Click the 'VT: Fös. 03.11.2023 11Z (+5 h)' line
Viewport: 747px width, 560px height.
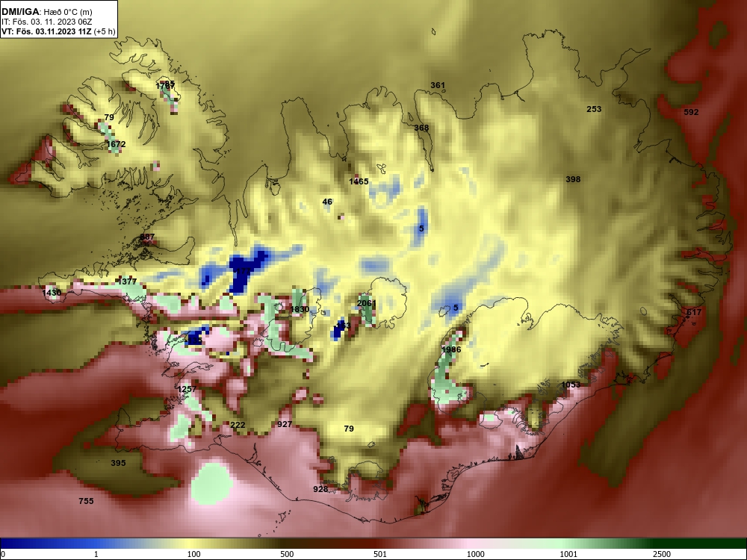(x=58, y=31)
